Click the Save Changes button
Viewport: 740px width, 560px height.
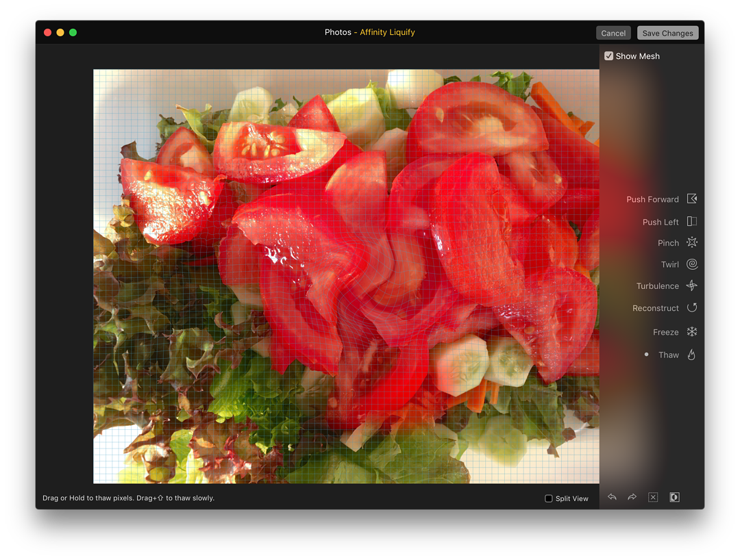tap(667, 33)
